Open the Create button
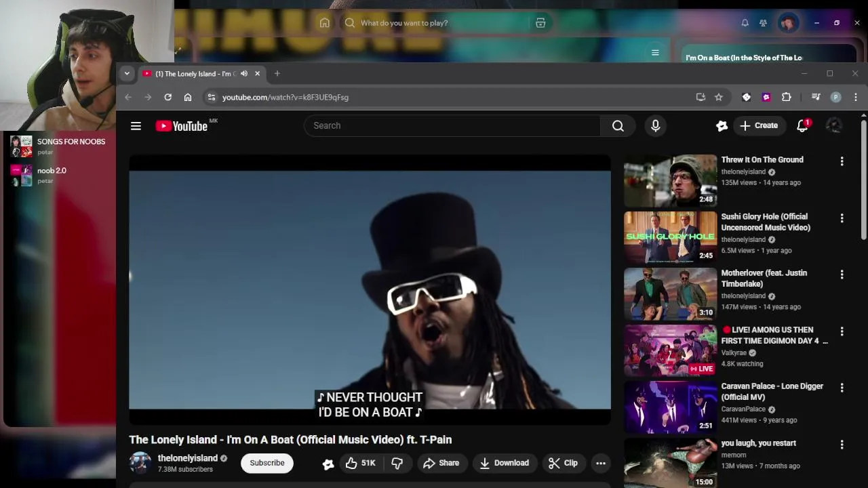868x488 pixels. (x=759, y=125)
